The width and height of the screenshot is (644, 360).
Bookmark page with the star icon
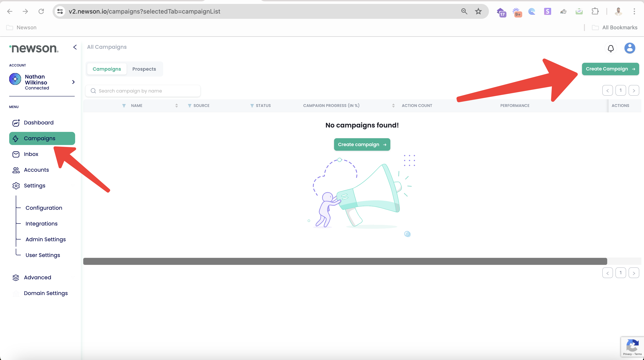click(478, 11)
